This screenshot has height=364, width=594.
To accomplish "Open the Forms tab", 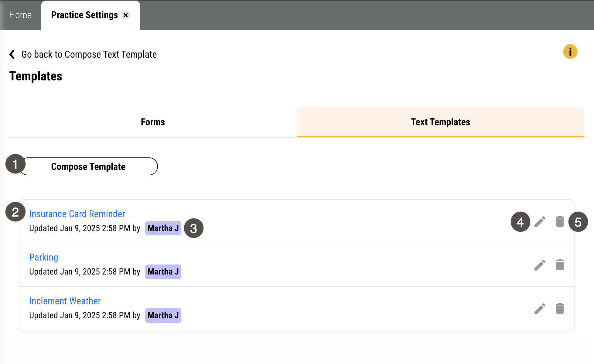I will click(x=153, y=122).
